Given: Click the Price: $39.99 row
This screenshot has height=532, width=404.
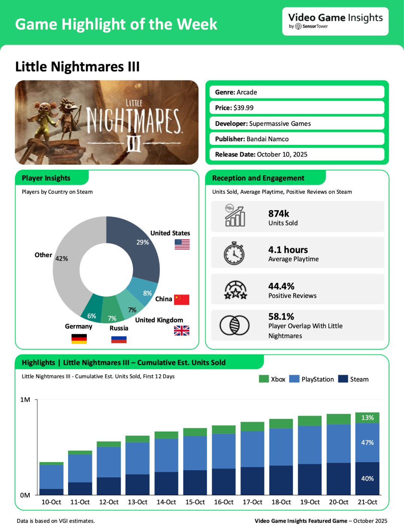Looking at the screenshot, I should click(297, 108).
